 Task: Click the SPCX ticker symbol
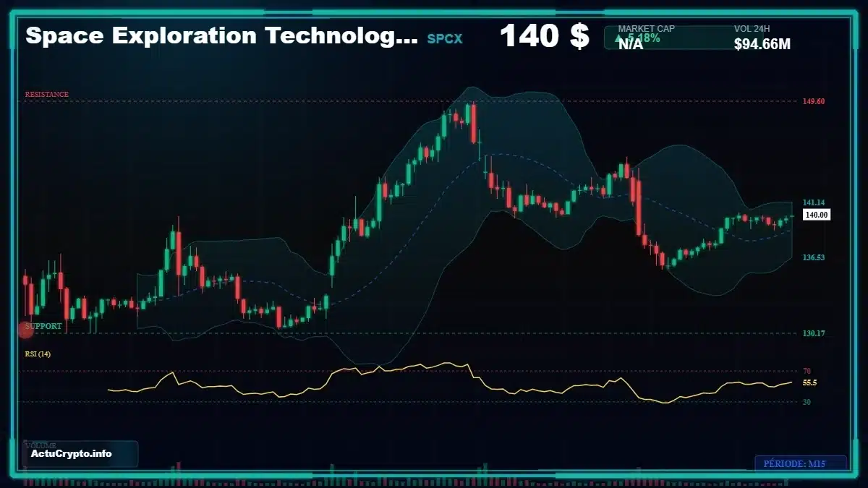click(444, 38)
